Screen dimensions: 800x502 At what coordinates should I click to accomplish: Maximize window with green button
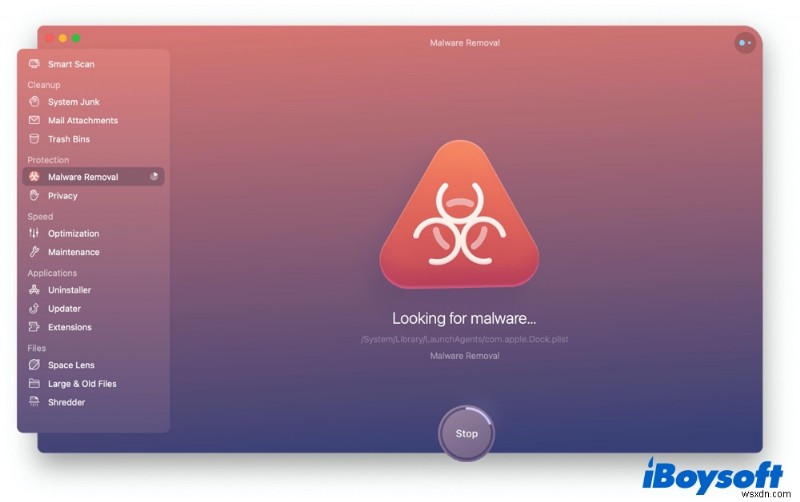coord(76,38)
